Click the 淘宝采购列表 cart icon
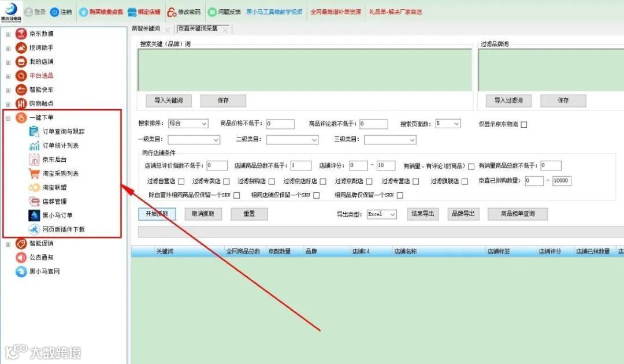624x364 pixels. [34, 173]
